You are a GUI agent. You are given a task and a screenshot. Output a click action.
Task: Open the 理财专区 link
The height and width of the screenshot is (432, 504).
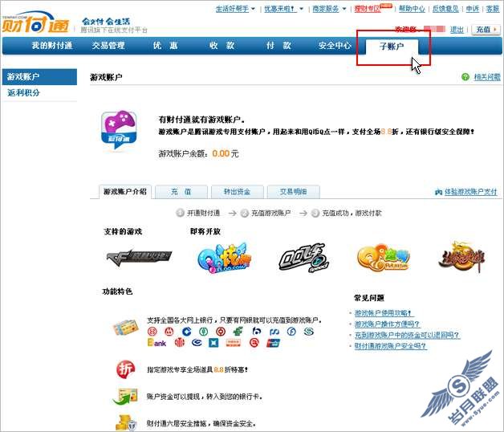[367, 9]
